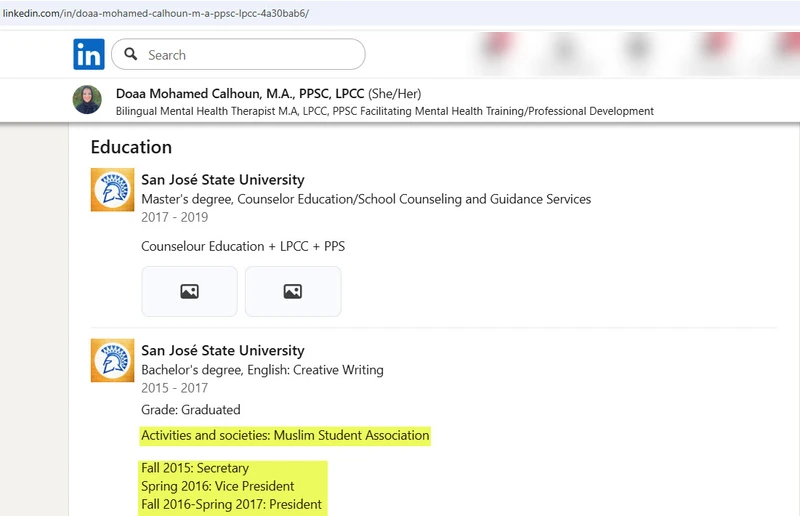Viewport: 800px width, 516px height.
Task: Click the magnifying glass search icon
Action: [130, 55]
